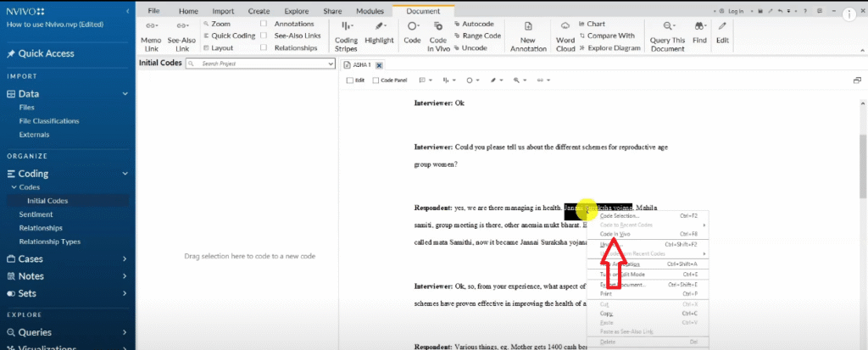Screen dimensions: 868x350
Task: Open Sentiment under Coding
Action: (36, 214)
